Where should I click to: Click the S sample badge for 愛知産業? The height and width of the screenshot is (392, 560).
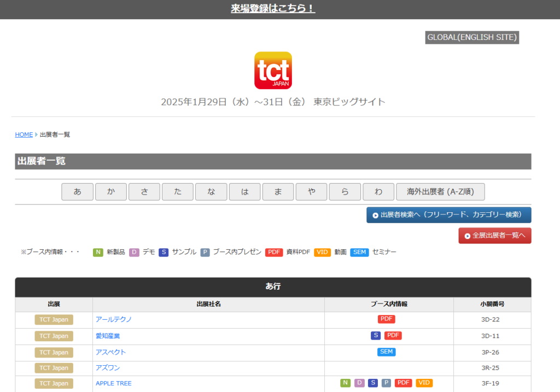point(376,336)
